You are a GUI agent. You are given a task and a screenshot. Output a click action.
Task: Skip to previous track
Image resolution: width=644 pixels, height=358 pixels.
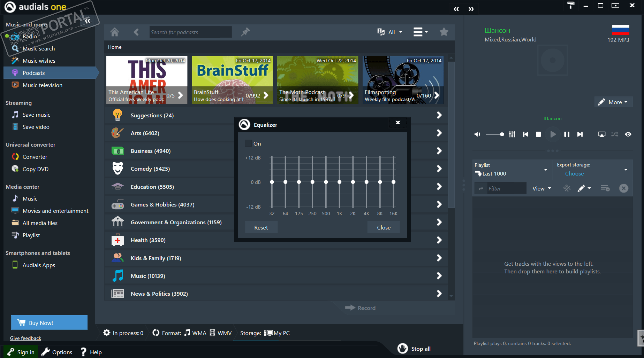(525, 134)
